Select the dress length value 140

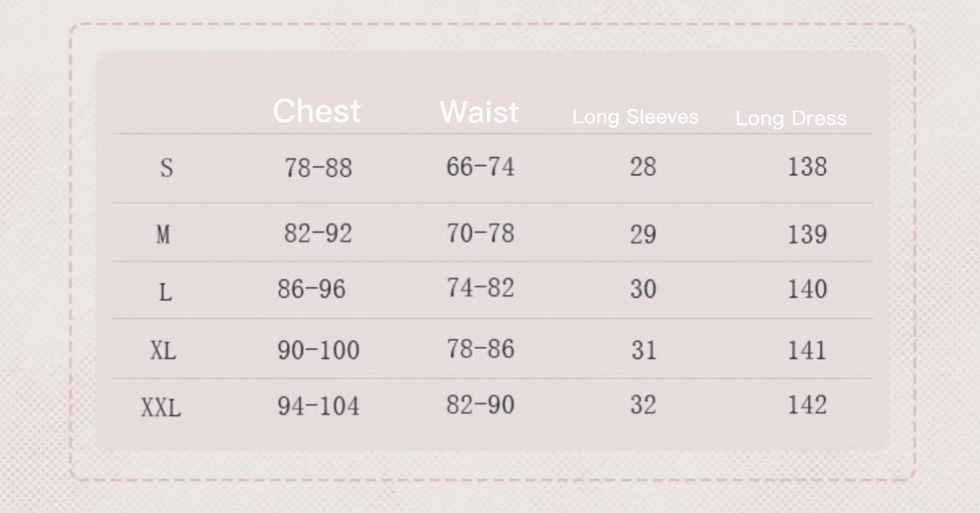point(806,290)
